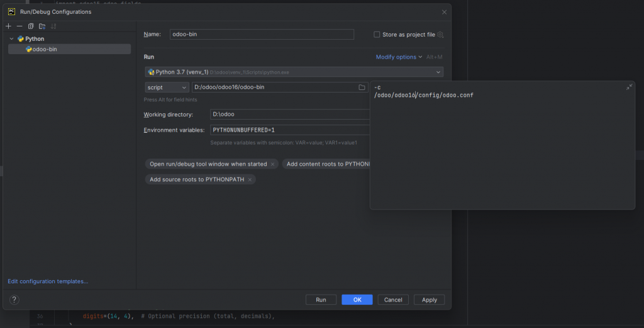Edit the Working directory field

pyautogui.click(x=290, y=115)
